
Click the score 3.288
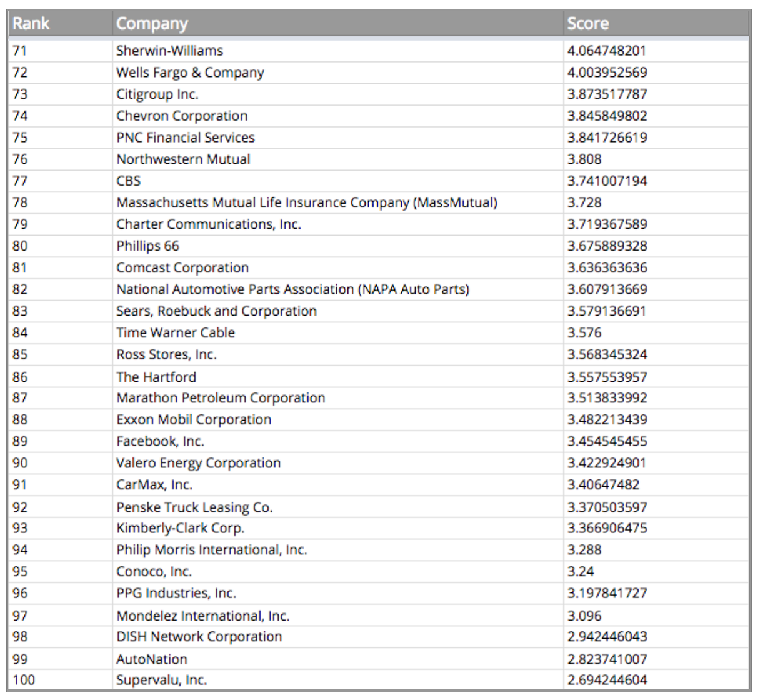point(584,550)
